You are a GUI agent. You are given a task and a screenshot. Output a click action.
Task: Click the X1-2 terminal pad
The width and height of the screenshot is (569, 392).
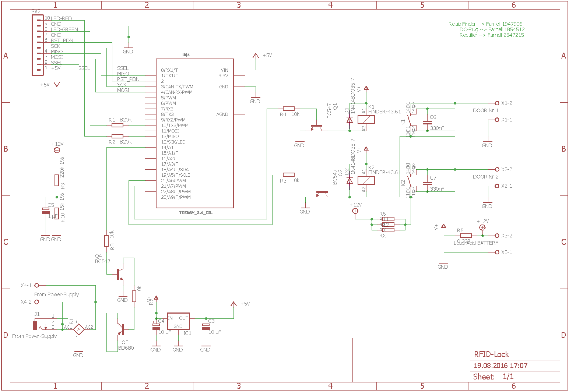click(497, 103)
